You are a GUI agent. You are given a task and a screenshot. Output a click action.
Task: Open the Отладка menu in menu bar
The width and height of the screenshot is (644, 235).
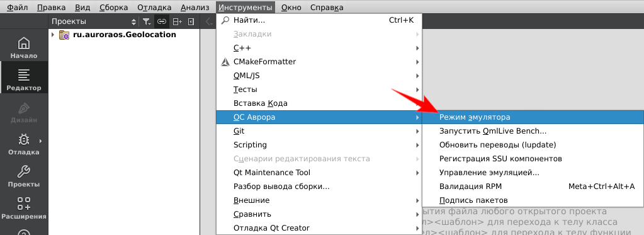[x=154, y=8]
